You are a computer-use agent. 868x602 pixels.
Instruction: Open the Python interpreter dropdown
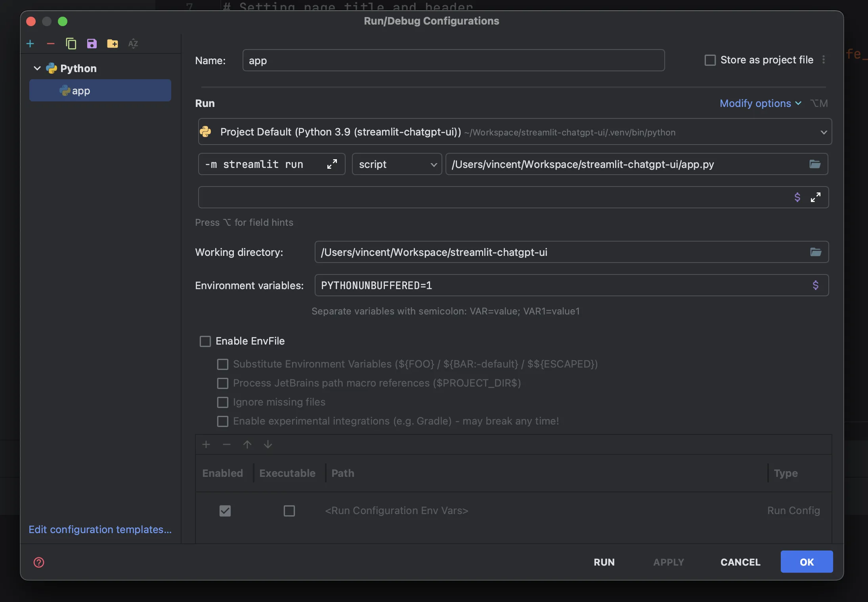[x=823, y=132]
